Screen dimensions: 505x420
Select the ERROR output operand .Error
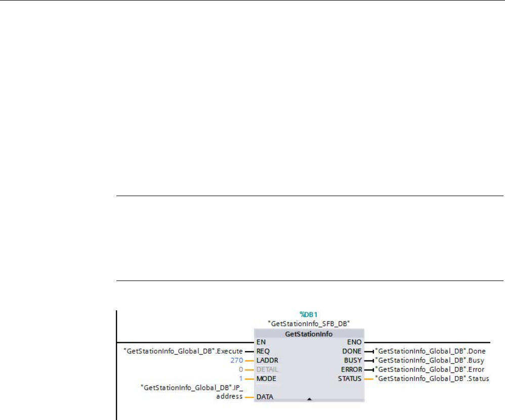click(430, 369)
